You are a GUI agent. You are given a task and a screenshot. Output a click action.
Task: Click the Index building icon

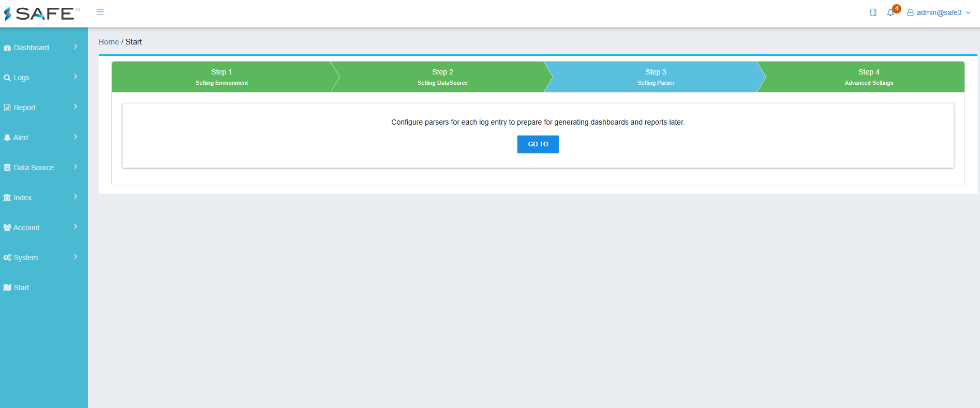click(7, 198)
